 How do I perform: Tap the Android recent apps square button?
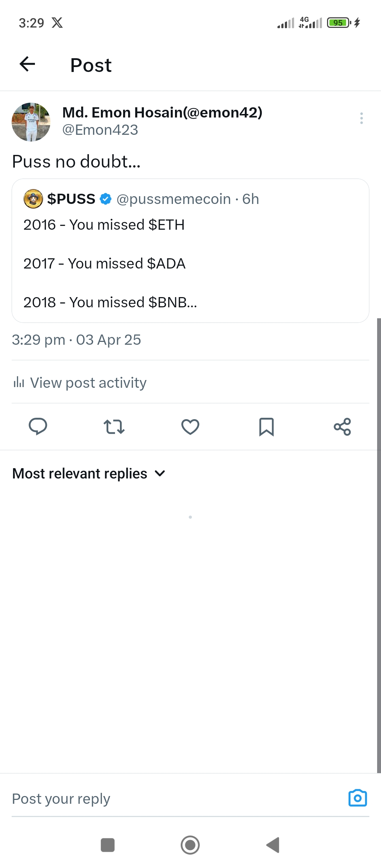(108, 845)
